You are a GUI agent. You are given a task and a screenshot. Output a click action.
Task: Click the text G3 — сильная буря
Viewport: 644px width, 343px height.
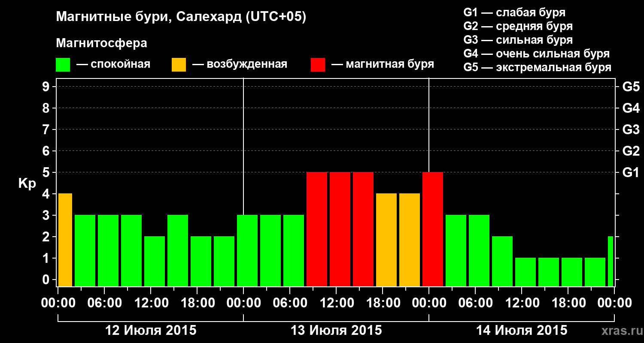(x=518, y=40)
